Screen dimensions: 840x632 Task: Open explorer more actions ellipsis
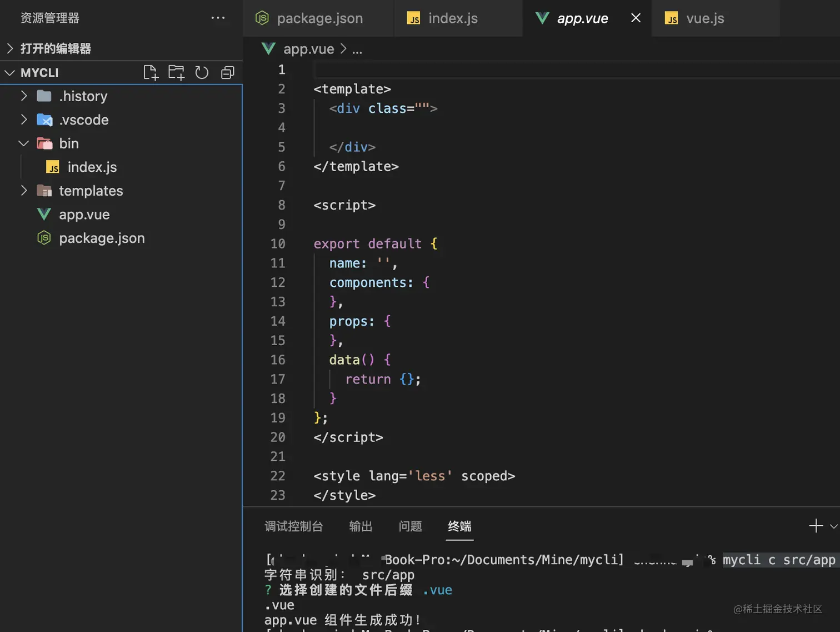pos(218,18)
